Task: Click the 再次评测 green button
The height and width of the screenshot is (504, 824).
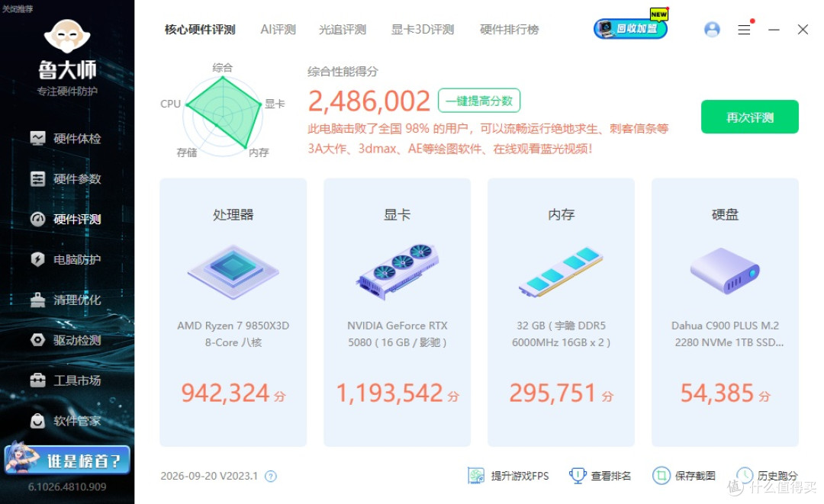Action: tap(750, 117)
